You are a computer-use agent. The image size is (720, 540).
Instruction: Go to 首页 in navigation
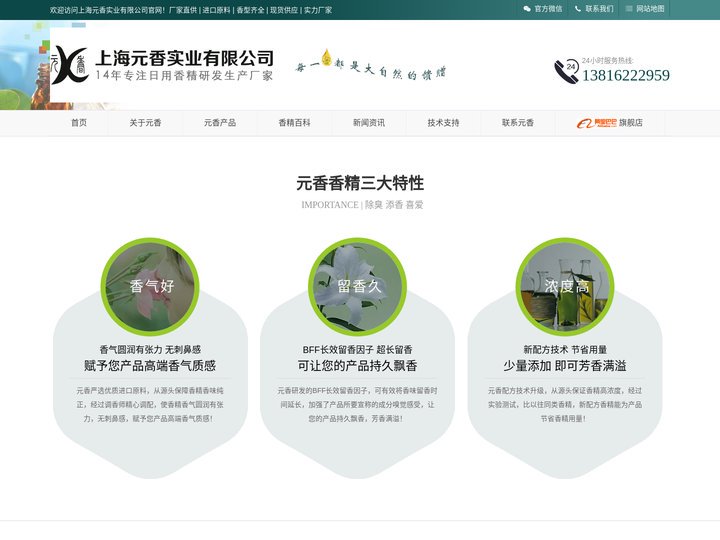pos(79,123)
